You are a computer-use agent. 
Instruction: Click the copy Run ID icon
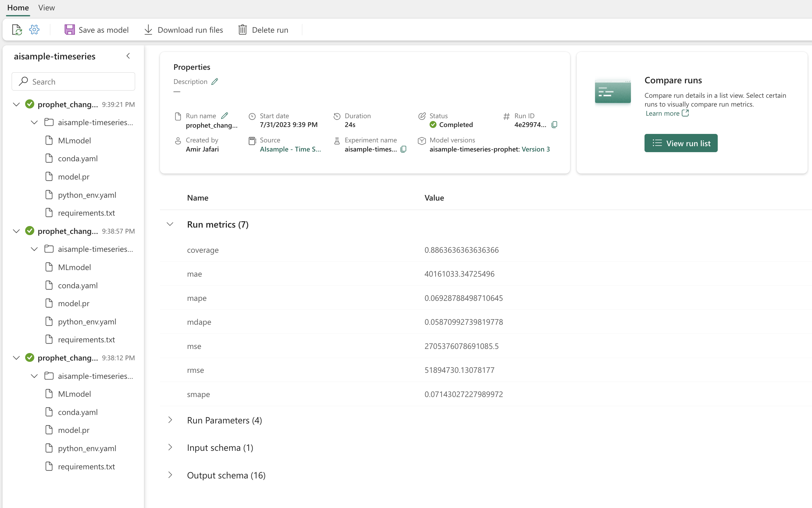[554, 125]
